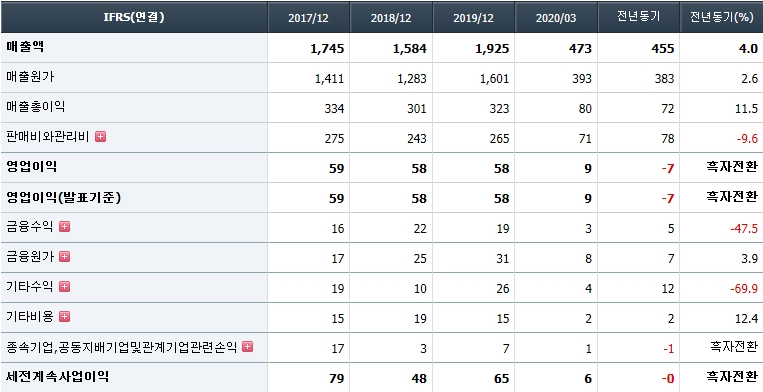Click the 1,745 revenue value for 2017/12
The image size is (763, 392).
click(x=327, y=49)
